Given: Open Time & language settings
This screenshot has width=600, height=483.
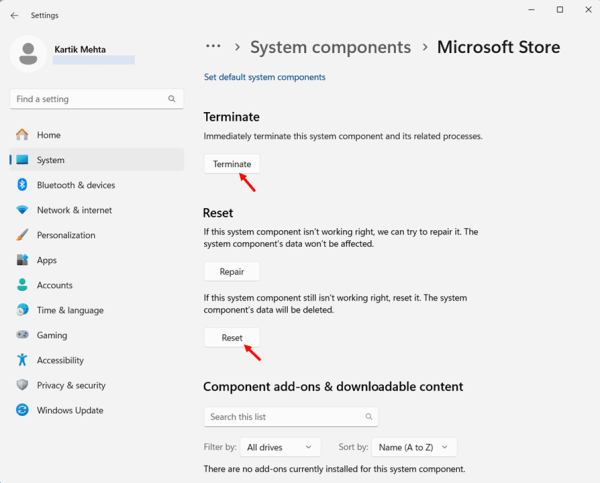Looking at the screenshot, I should [70, 310].
